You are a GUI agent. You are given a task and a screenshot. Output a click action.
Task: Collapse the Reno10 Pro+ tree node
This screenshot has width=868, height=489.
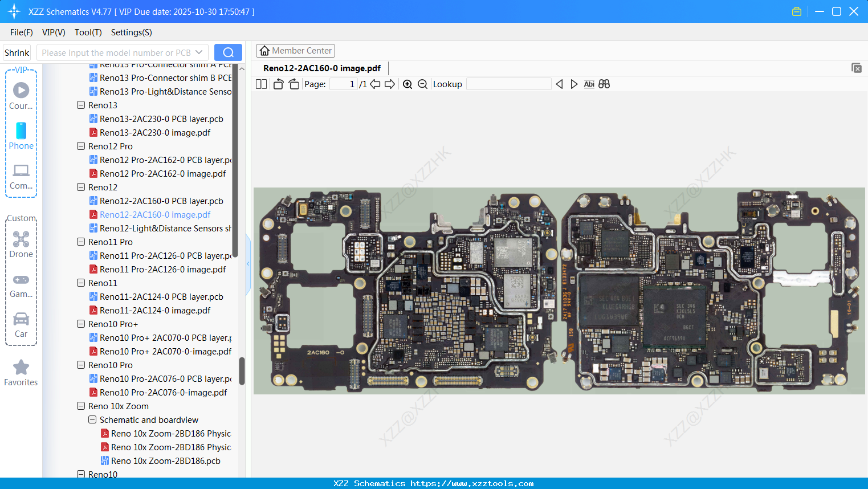tap(81, 324)
